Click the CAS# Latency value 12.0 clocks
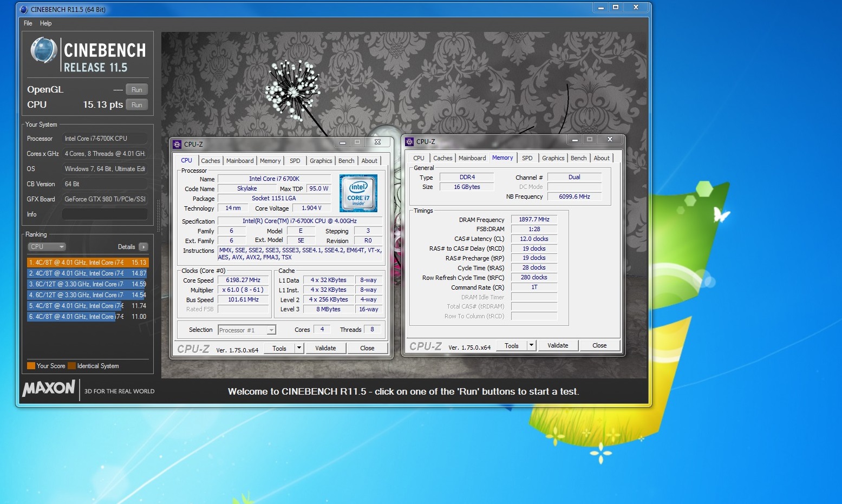This screenshot has height=504, width=842. 534,239
